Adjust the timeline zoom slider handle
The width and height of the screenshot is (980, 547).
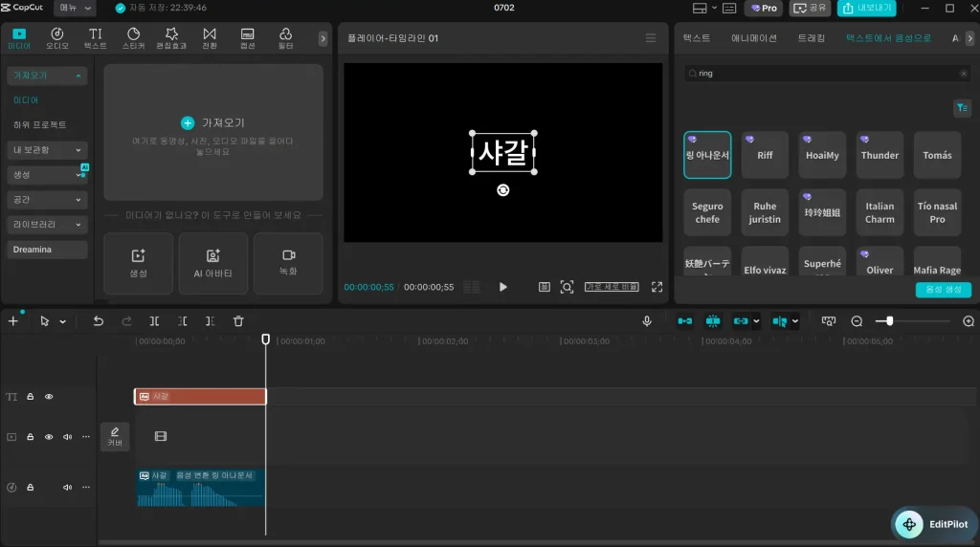(x=889, y=321)
